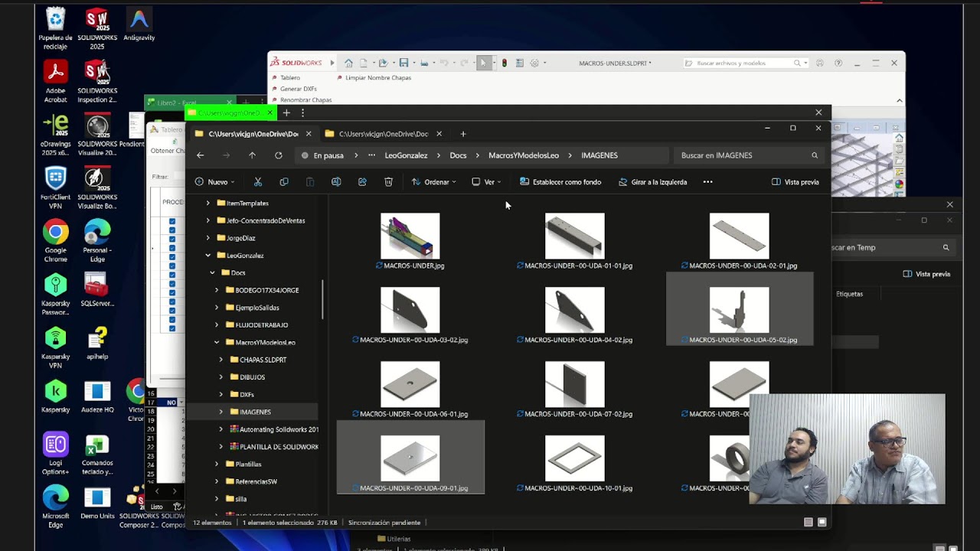Open SOLIDWORKS Home icon in toolbar
The width and height of the screenshot is (980, 551).
click(x=348, y=63)
